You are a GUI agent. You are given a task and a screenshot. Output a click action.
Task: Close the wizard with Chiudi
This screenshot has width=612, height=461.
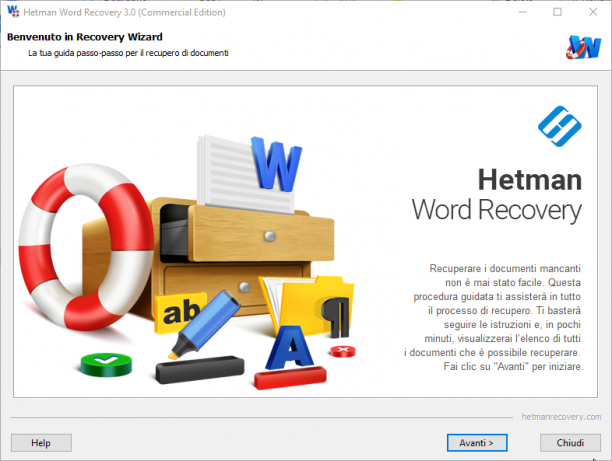[x=570, y=443]
